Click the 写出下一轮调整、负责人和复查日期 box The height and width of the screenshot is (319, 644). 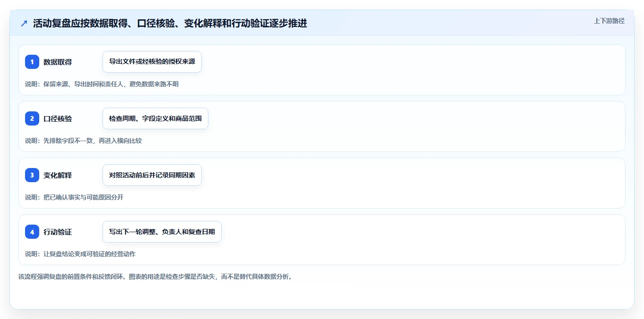tap(162, 232)
